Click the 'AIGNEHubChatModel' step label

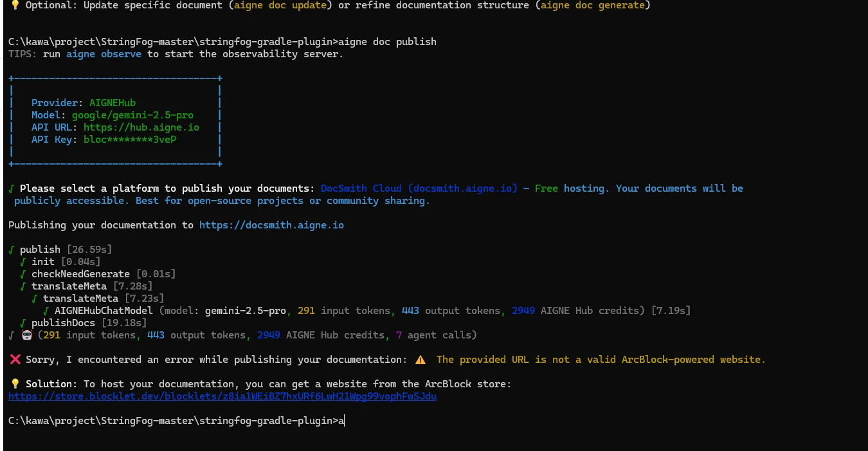104,311
